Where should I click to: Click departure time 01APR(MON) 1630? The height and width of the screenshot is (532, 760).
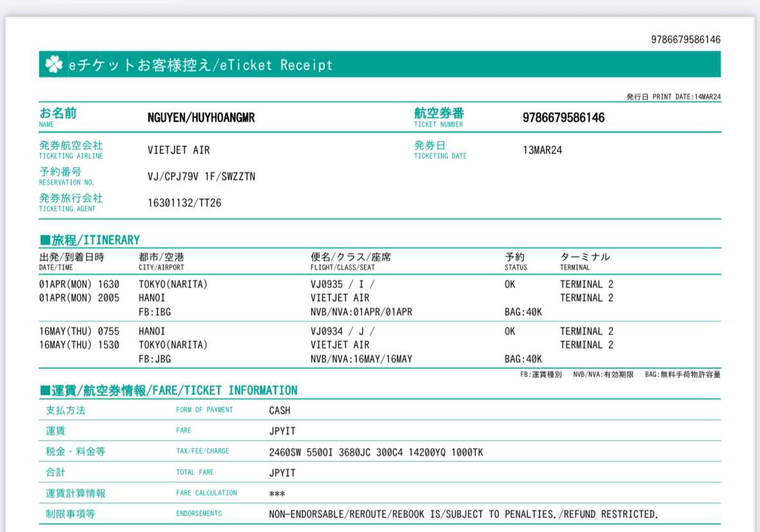(x=79, y=284)
